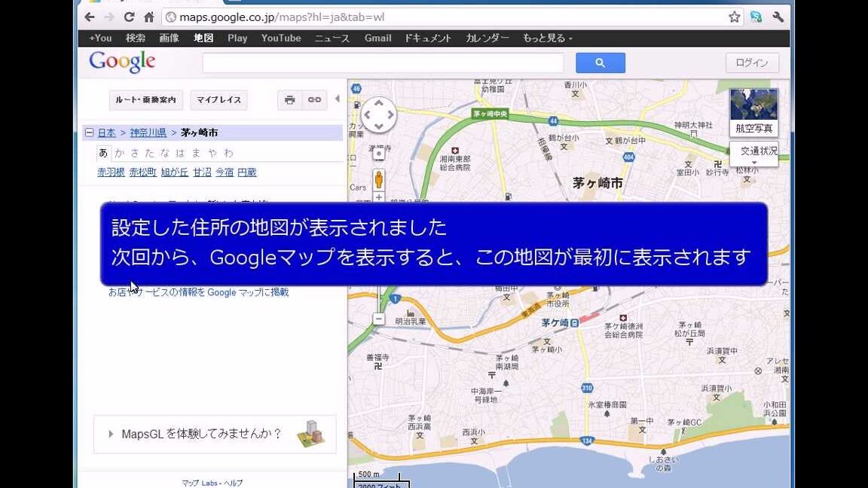Go back with the browser back arrow
The width and height of the screenshot is (868, 488).
click(x=90, y=17)
